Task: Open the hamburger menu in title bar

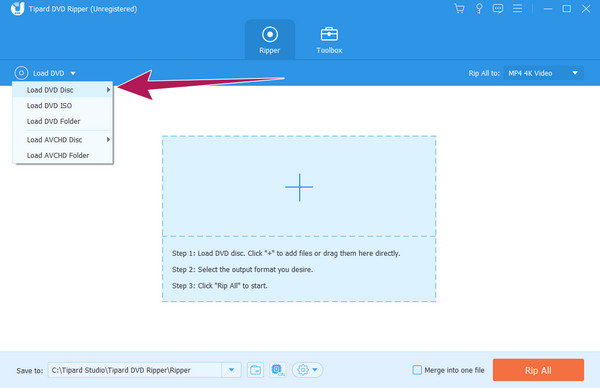Action: pos(517,8)
